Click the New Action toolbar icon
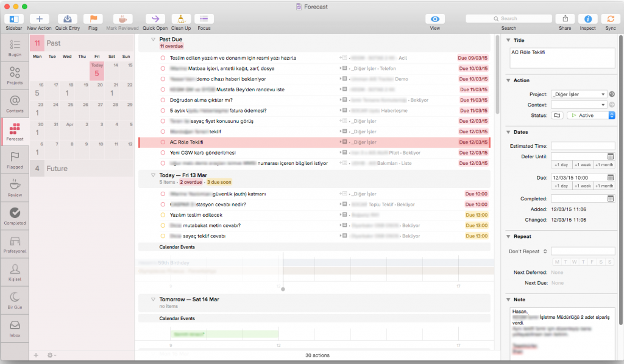 coord(39,19)
